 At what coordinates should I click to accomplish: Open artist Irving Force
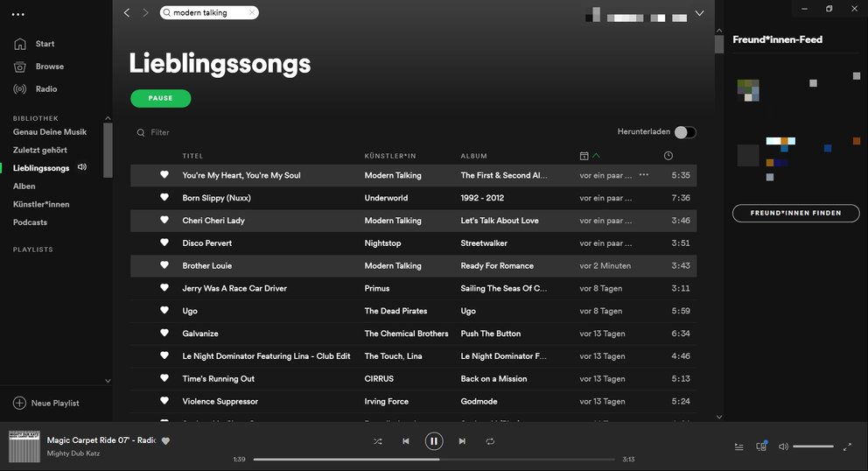click(387, 402)
